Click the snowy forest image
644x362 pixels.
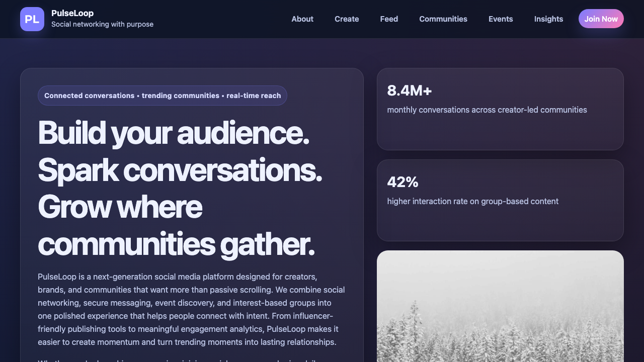(x=500, y=306)
